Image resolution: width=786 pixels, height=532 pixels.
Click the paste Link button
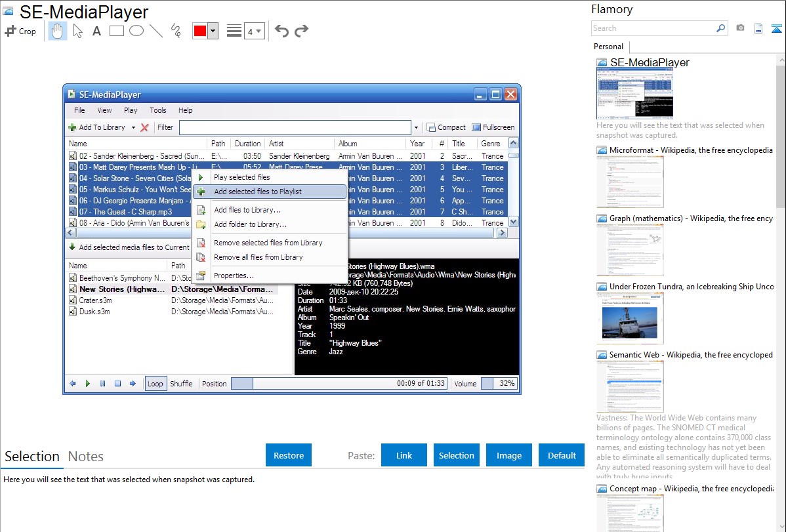point(404,455)
